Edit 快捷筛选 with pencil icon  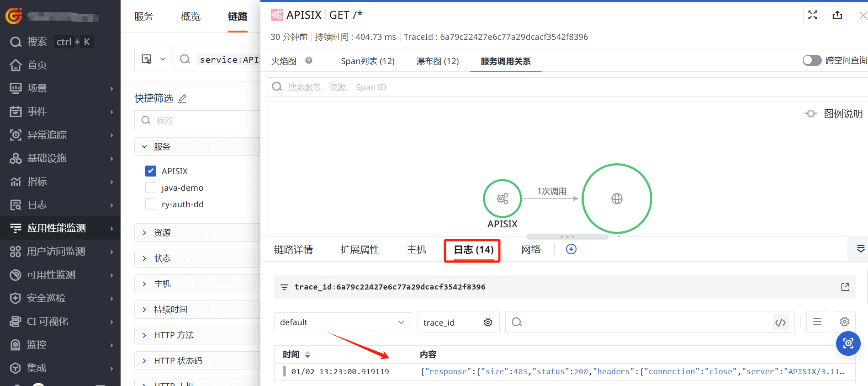[x=182, y=98]
